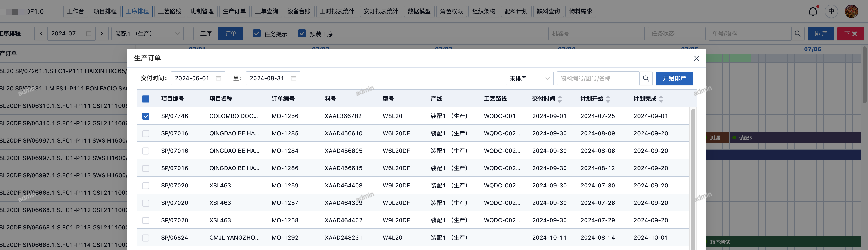Viewport: 868px width, 250px height.
Task: Go to next month arrow
Action: click(102, 33)
